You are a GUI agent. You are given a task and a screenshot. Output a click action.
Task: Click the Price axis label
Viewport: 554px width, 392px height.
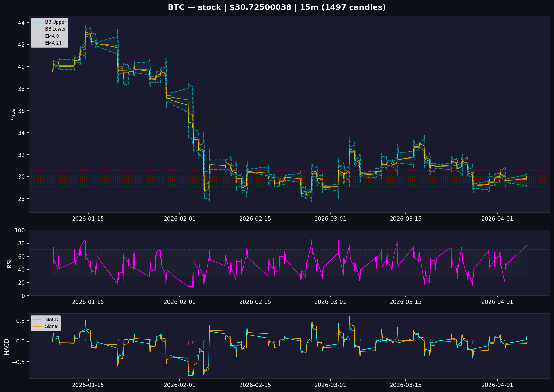click(13, 115)
